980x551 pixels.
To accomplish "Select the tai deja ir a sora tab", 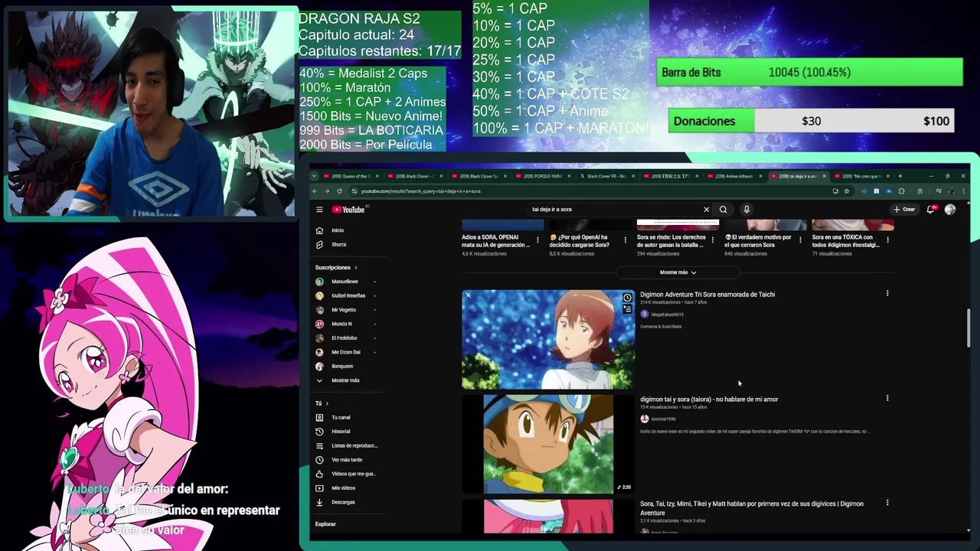I will pyautogui.click(x=798, y=176).
